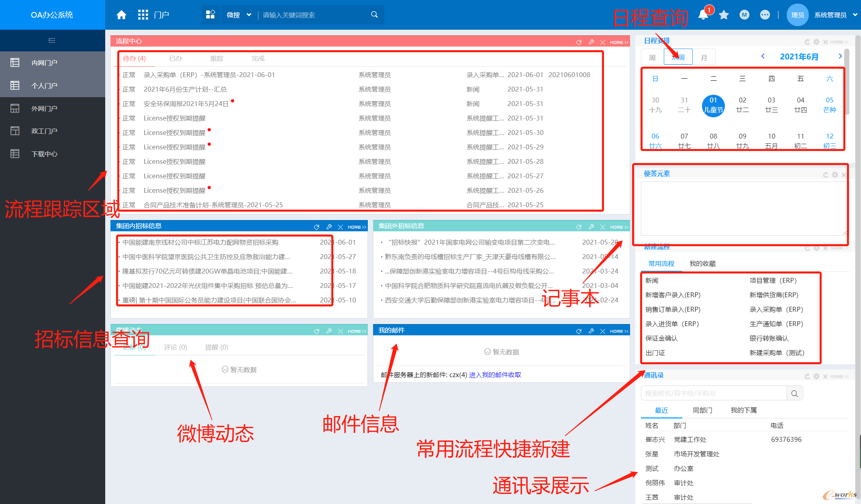Switch calendar to 月 view

(704, 57)
